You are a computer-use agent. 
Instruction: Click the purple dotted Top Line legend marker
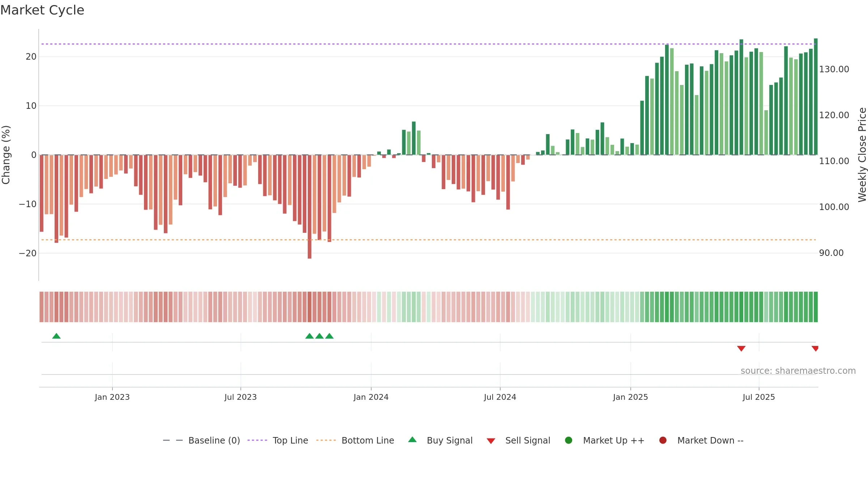click(257, 440)
